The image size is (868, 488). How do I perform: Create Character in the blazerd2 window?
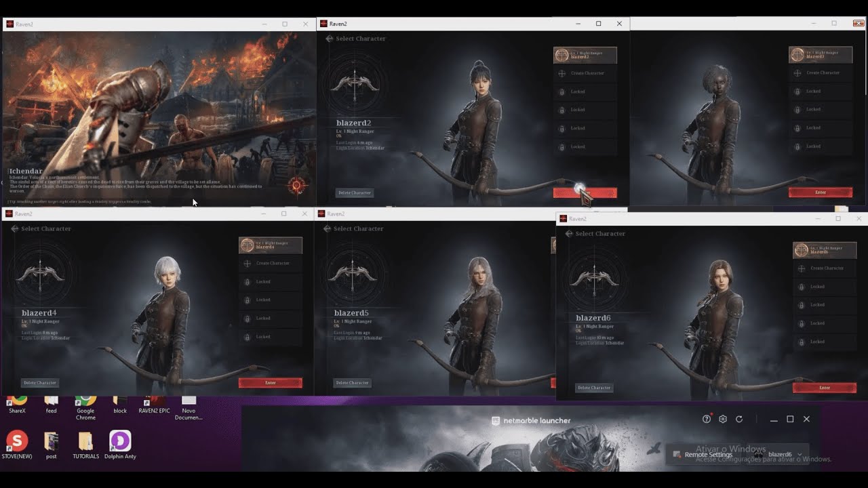pyautogui.click(x=585, y=73)
